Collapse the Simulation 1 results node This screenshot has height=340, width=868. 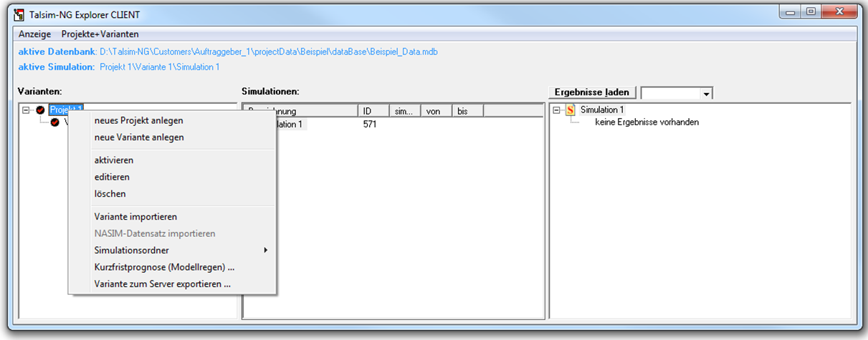[x=557, y=110]
